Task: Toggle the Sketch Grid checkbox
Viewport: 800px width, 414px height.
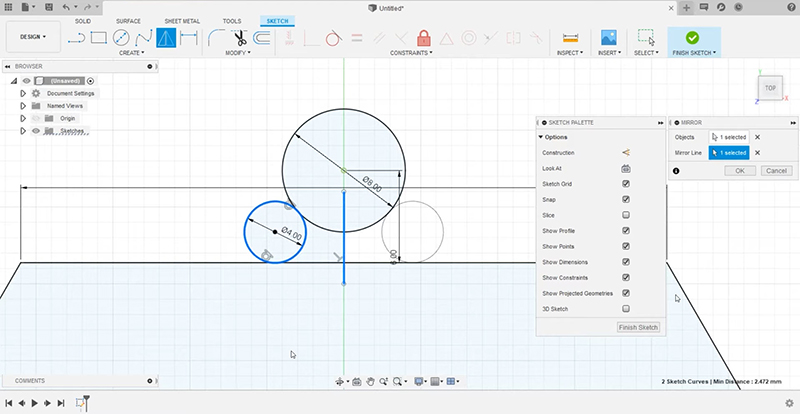Action: 626,184
